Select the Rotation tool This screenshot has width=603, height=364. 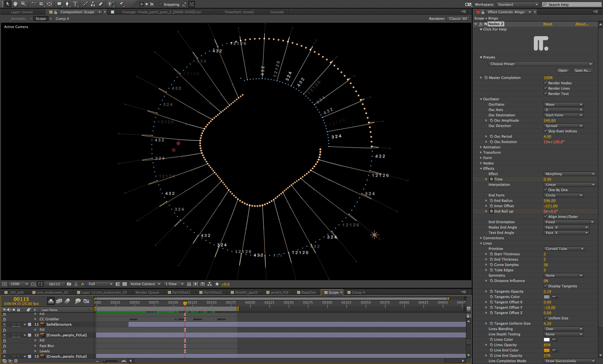(34, 4)
